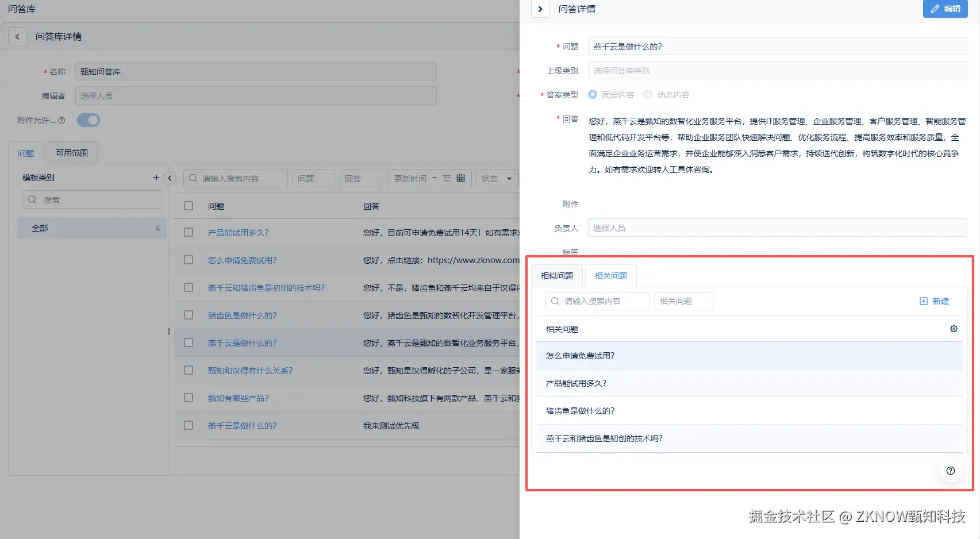980x539 pixels.
Task: Collapse the category tree panel chevron
Action: click(170, 178)
